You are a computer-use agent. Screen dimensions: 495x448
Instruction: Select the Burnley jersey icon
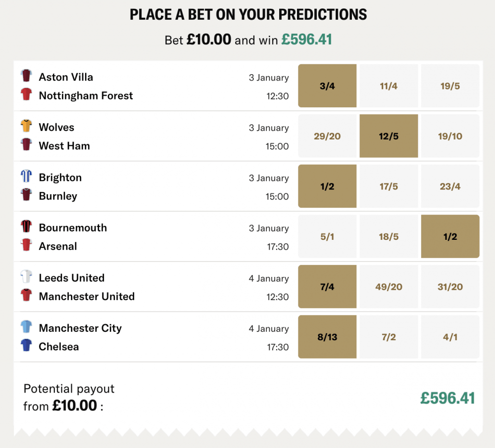26,196
